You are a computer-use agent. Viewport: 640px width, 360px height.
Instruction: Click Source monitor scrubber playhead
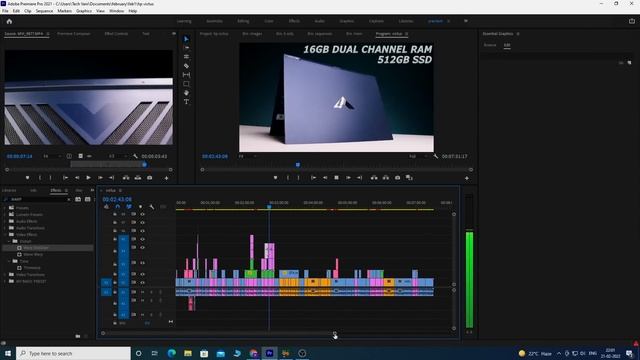click(144, 164)
